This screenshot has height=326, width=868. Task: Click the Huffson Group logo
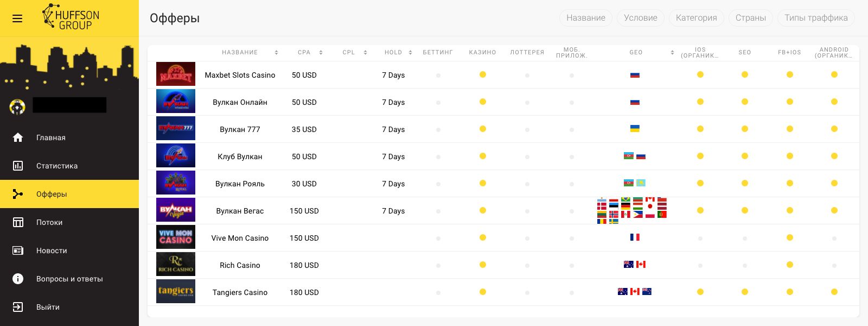pos(71,18)
